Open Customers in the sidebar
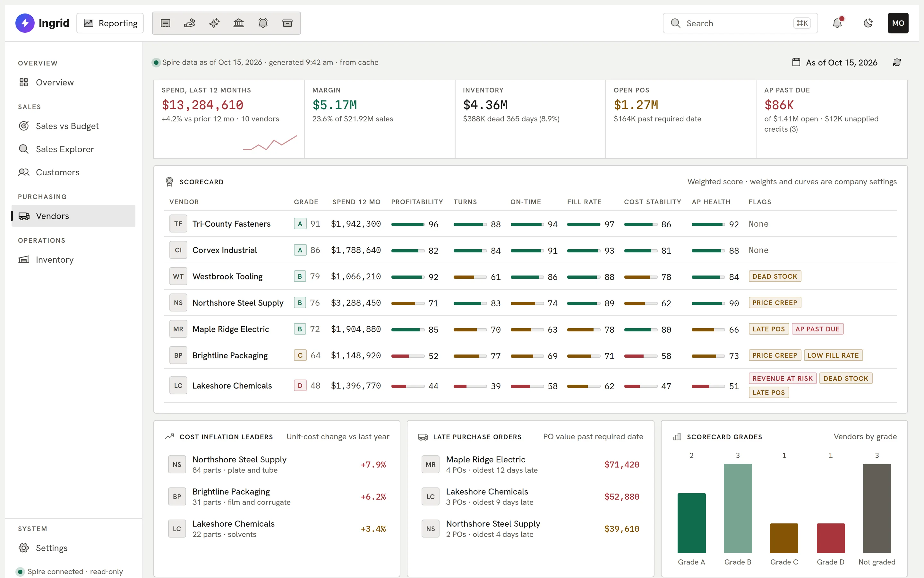 73,172
